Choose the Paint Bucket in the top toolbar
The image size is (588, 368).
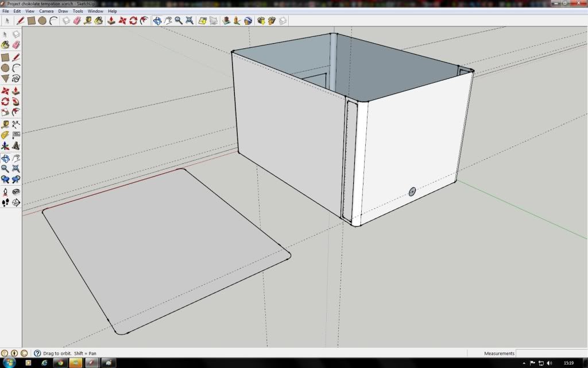pos(99,21)
